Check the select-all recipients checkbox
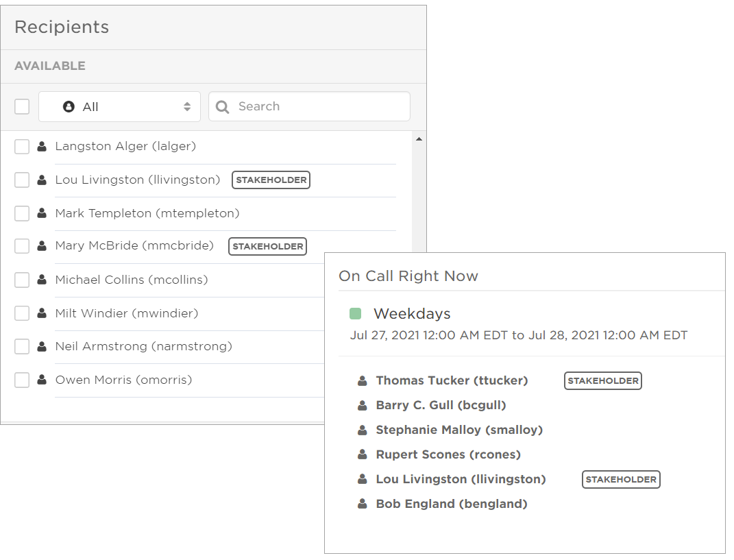 (x=22, y=106)
